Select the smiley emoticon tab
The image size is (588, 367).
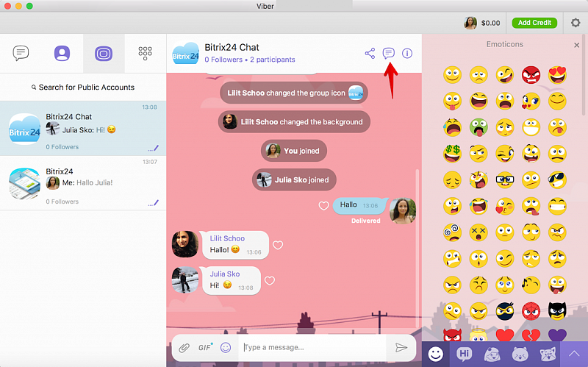click(436, 354)
